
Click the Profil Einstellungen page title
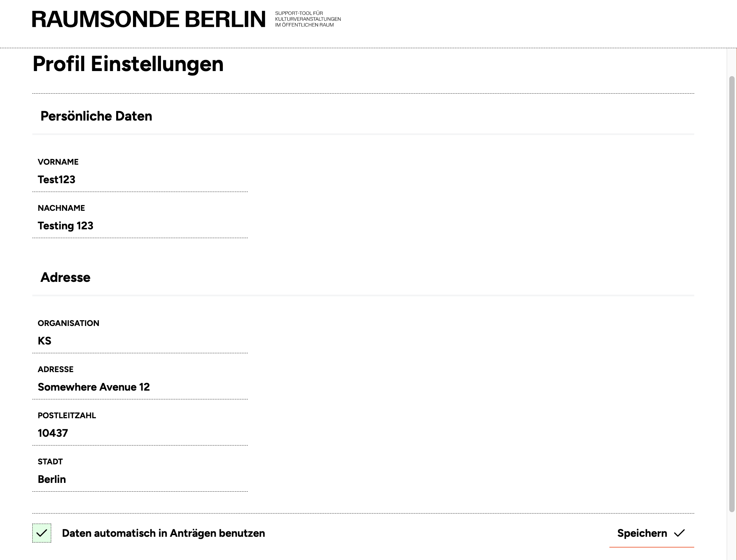click(x=128, y=64)
